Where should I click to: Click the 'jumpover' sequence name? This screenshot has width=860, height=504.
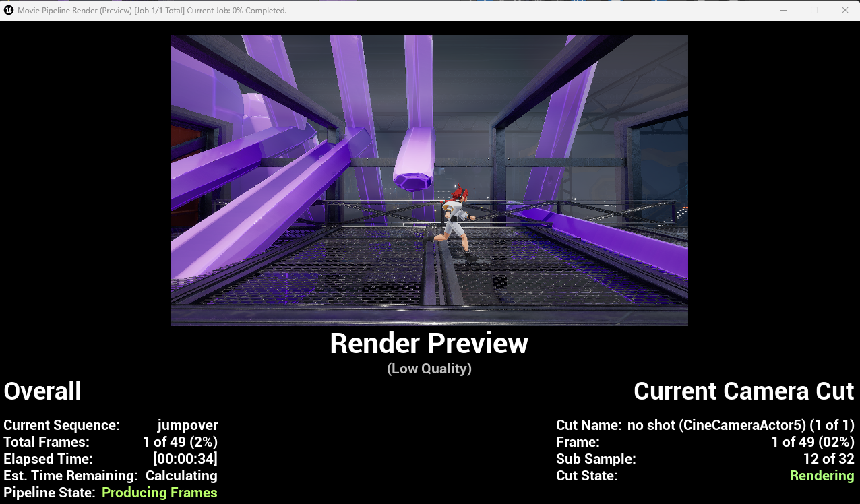187,425
